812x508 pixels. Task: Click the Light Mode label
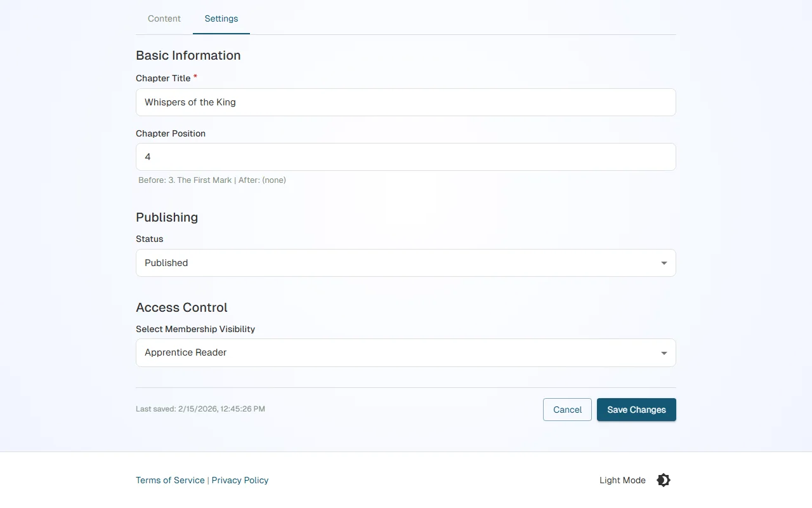tap(622, 480)
